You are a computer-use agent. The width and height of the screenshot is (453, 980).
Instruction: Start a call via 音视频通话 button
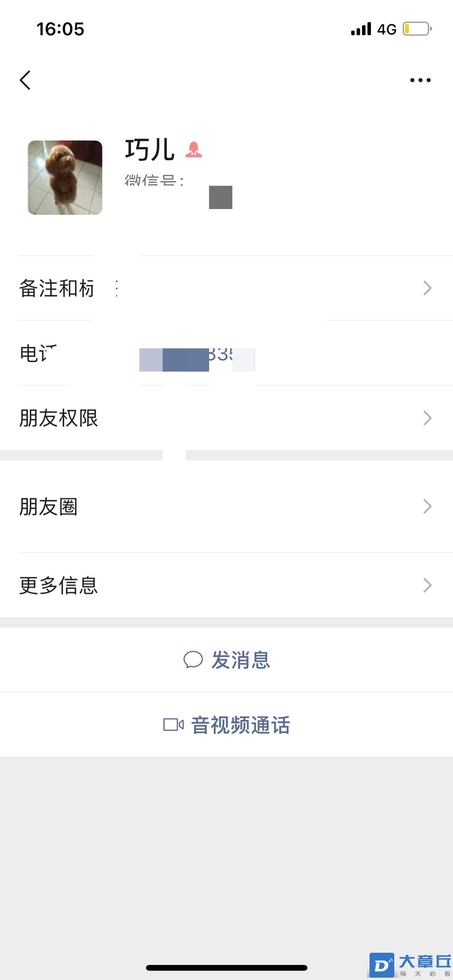[x=226, y=725]
